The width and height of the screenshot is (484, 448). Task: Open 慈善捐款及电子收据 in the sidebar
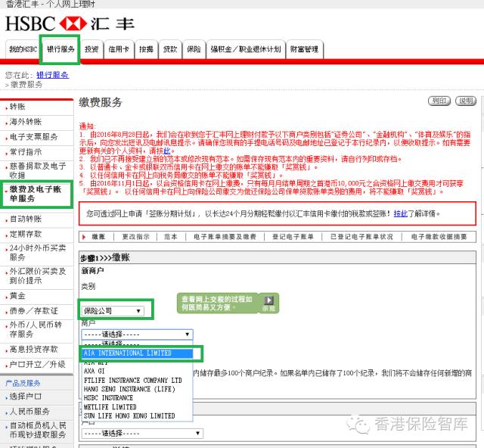tap(37, 170)
